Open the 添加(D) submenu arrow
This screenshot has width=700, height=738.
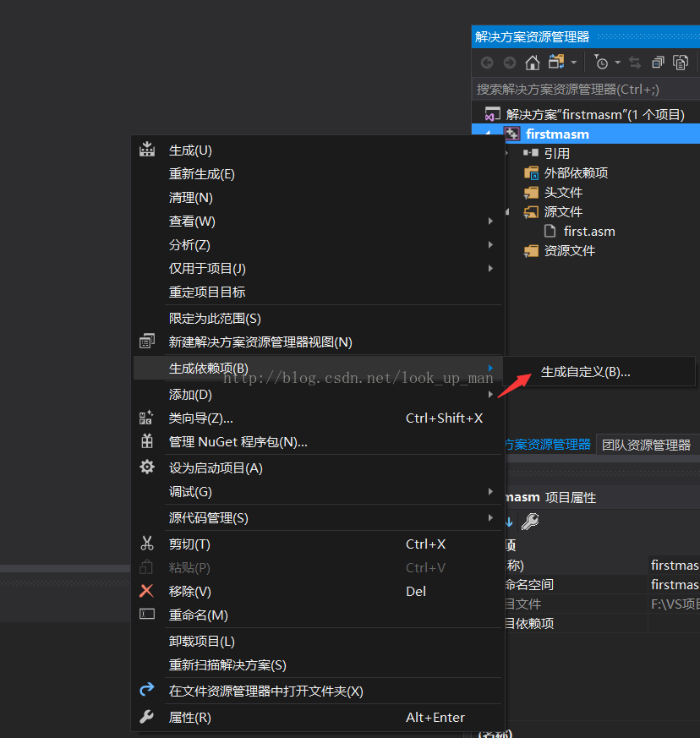[x=490, y=395]
